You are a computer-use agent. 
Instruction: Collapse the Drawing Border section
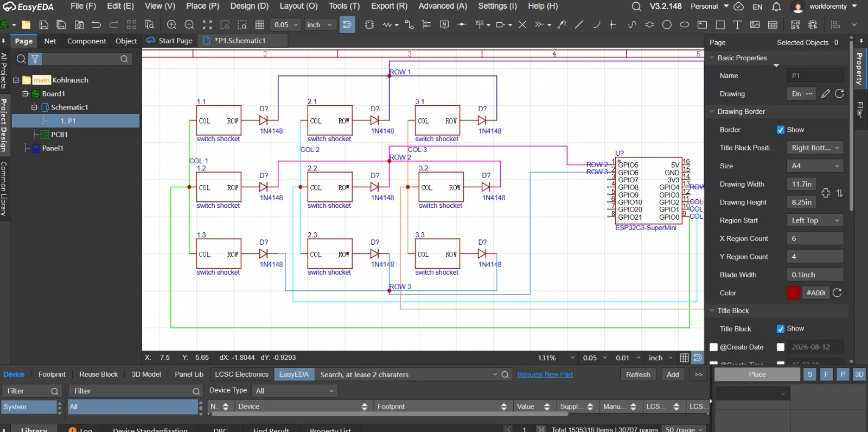click(x=712, y=112)
